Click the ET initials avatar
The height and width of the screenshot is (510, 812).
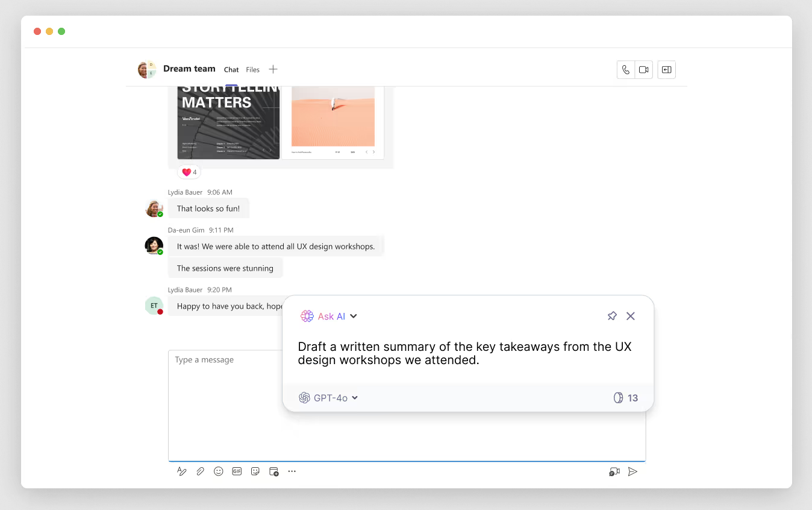click(x=154, y=306)
